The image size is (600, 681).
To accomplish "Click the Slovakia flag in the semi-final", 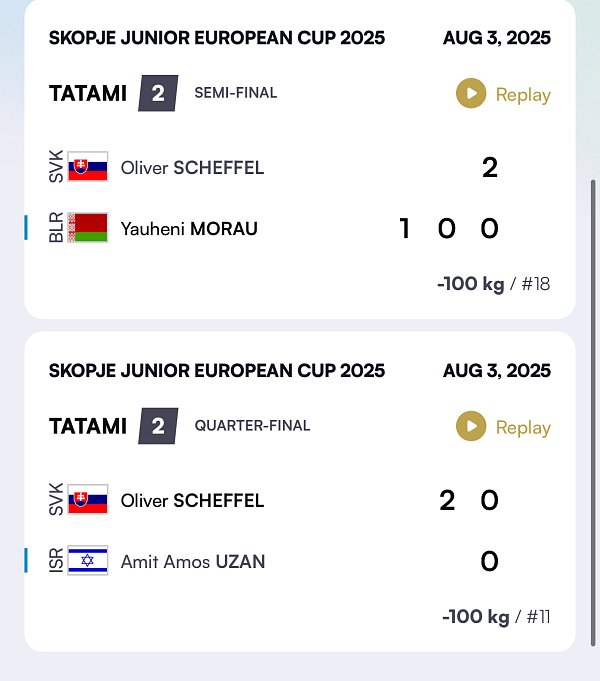I will tap(88, 166).
